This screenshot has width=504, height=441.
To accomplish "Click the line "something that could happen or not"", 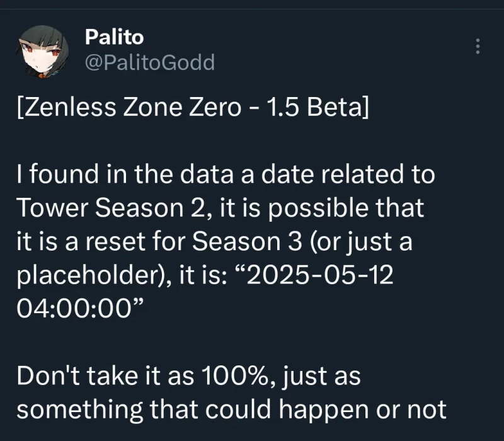I will click(x=231, y=410).
